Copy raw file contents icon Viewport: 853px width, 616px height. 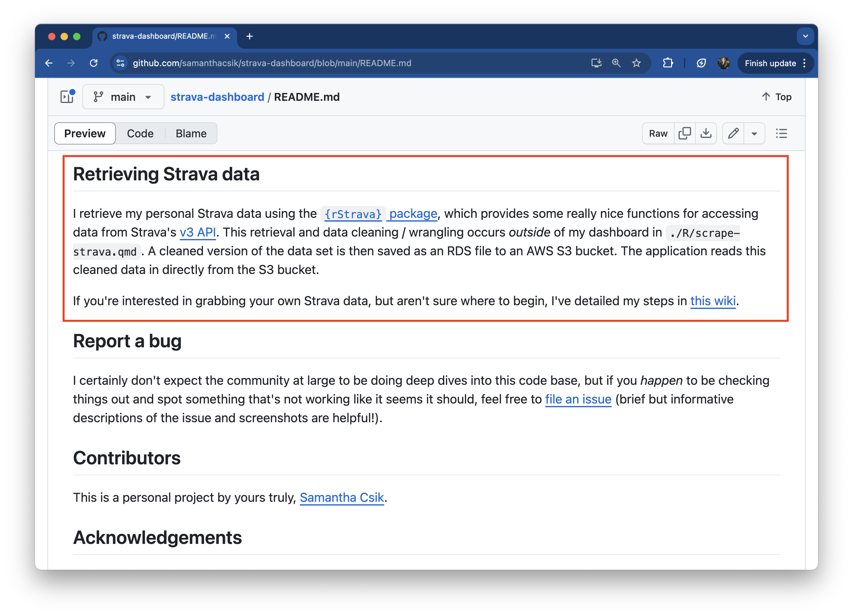click(x=685, y=134)
